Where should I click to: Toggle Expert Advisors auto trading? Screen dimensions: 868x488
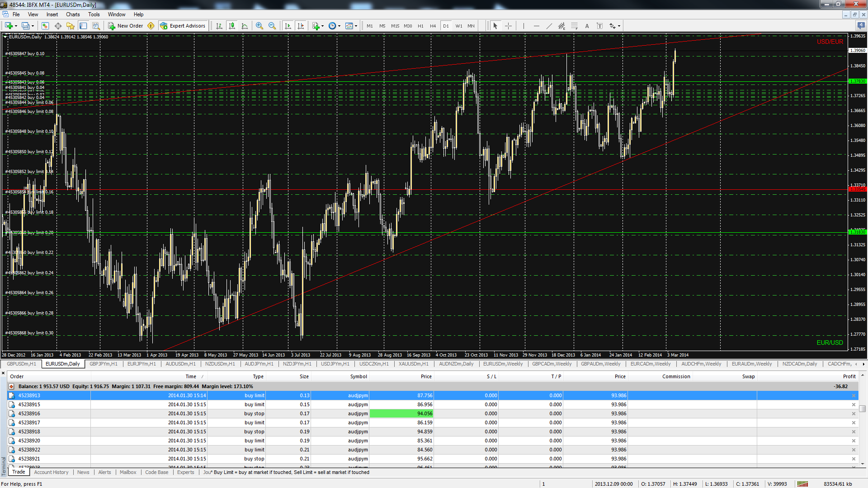coord(183,26)
